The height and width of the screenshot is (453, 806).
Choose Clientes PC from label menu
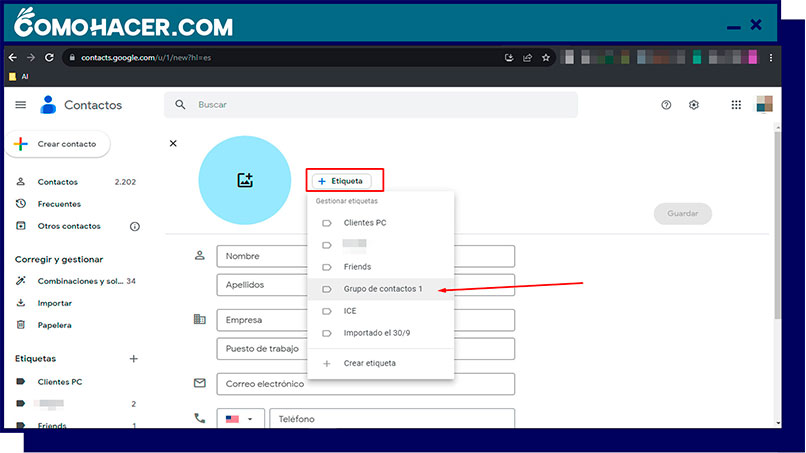coord(364,222)
